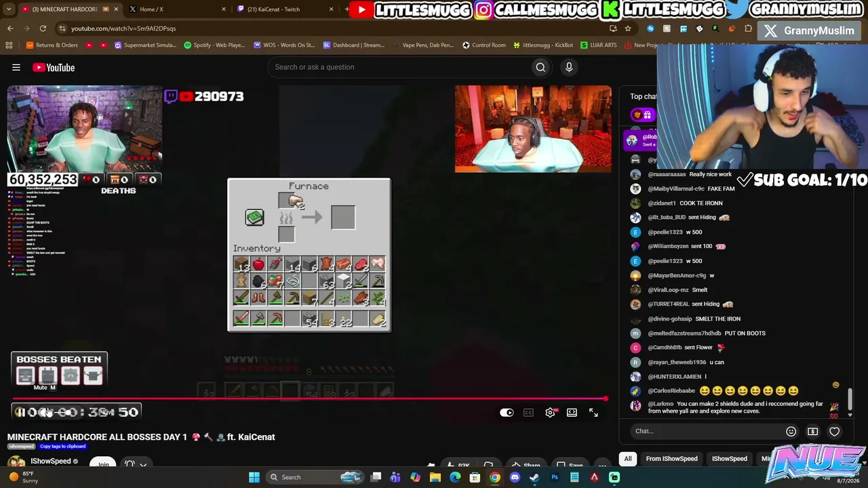
Task: Click the Chrome address bar URL
Action: pyautogui.click(x=123, y=28)
